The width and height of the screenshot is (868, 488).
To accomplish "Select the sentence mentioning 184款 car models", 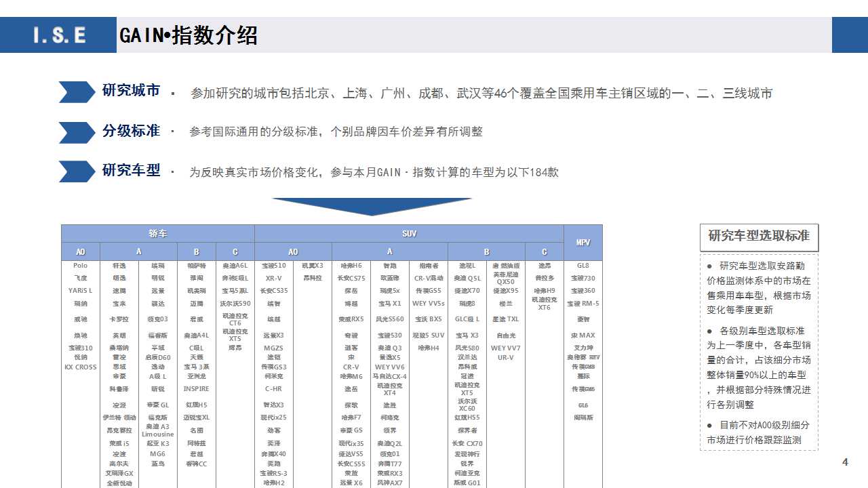I will pyautogui.click(x=374, y=172).
